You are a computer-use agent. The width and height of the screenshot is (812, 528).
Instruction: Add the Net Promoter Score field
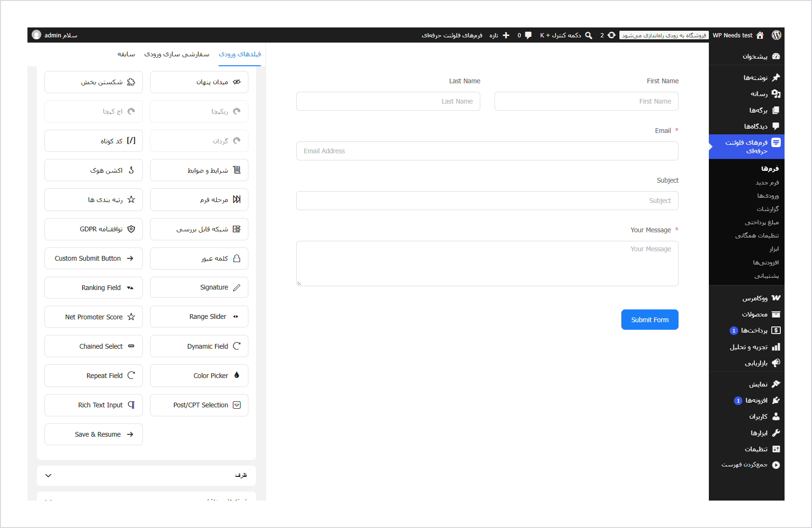[94, 317]
